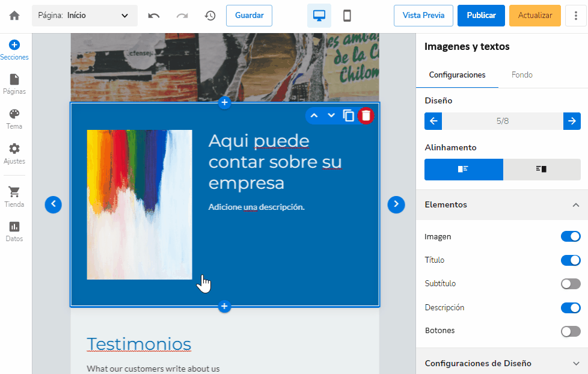Screen dimensions: 588x374
Task: Open Ajustes in the sidebar
Action: coord(14,154)
